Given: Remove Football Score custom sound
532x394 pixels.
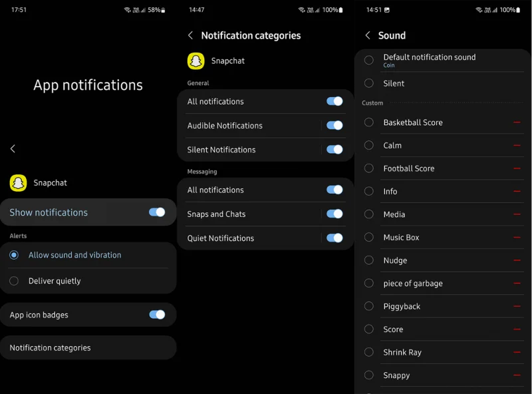Looking at the screenshot, I should [517, 168].
